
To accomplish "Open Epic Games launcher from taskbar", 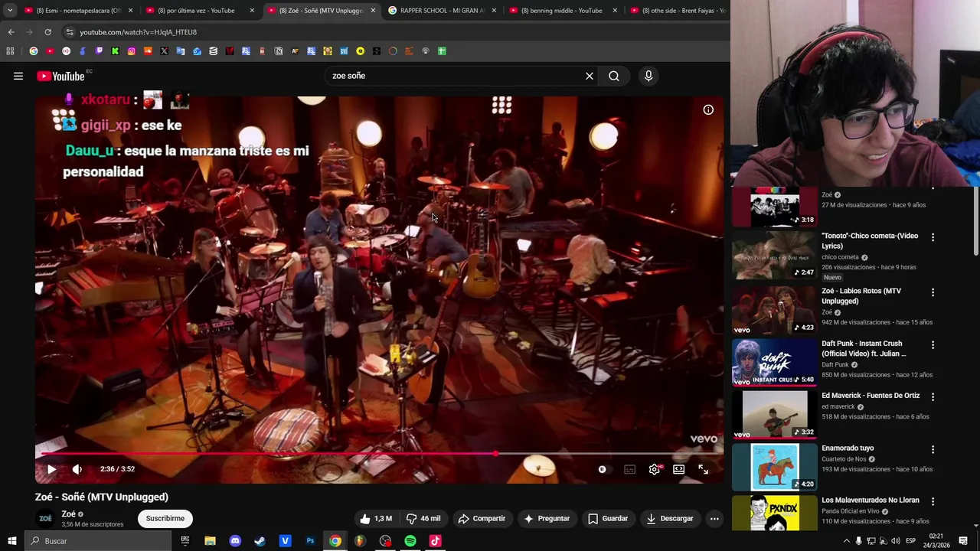I will pyautogui.click(x=185, y=541).
